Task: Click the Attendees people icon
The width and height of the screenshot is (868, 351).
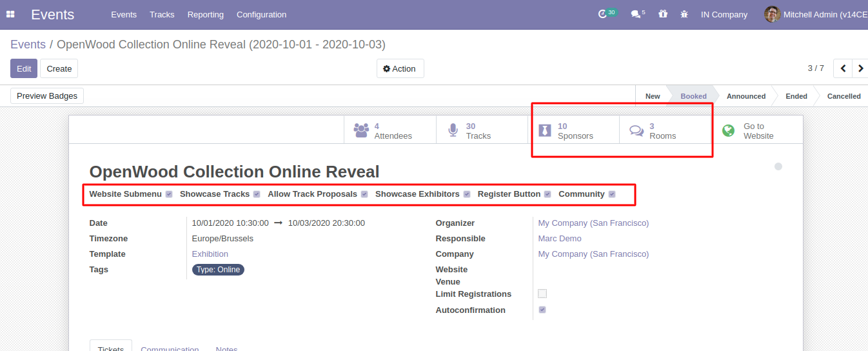Action: point(361,130)
